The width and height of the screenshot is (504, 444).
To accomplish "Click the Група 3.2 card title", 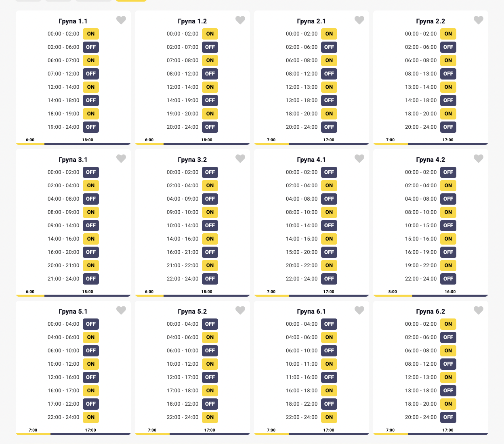I will coord(192,160).
